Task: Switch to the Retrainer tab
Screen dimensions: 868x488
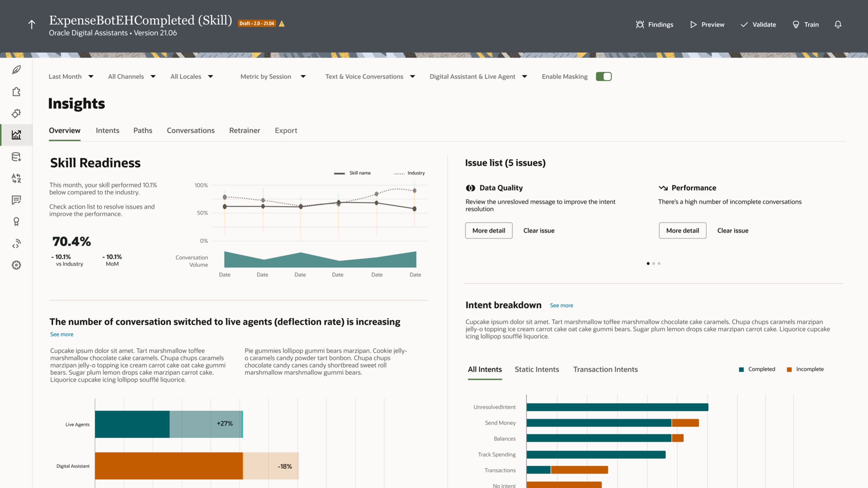Action: (x=245, y=130)
